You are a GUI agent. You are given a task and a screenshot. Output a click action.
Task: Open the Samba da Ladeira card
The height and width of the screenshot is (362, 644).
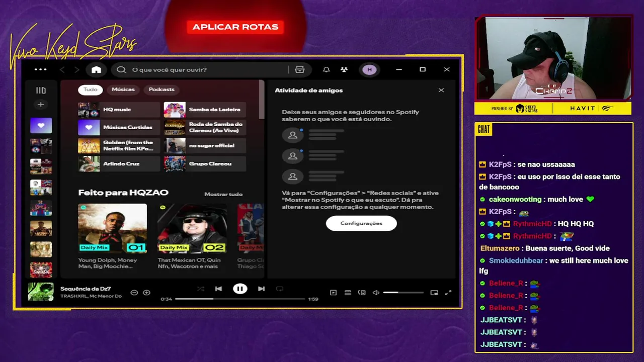point(205,110)
